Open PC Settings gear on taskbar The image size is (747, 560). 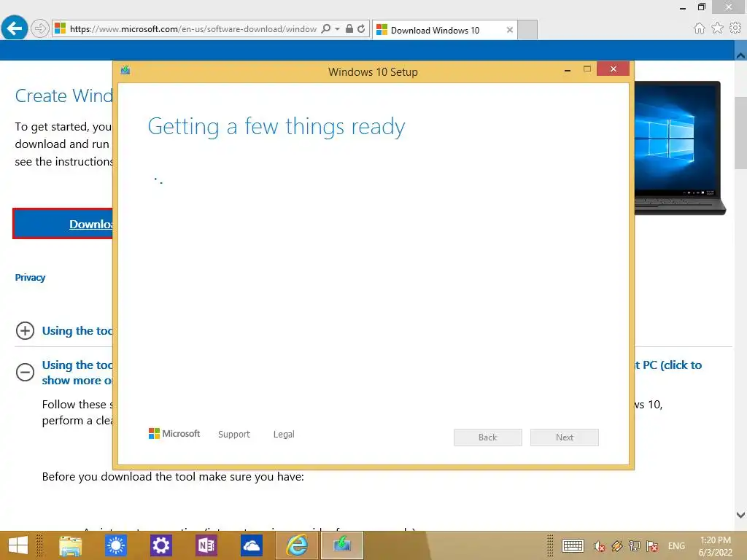coord(161,545)
